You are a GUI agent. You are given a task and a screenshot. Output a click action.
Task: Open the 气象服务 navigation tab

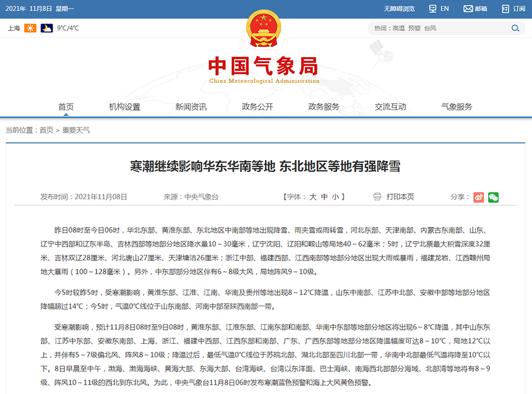(x=457, y=107)
